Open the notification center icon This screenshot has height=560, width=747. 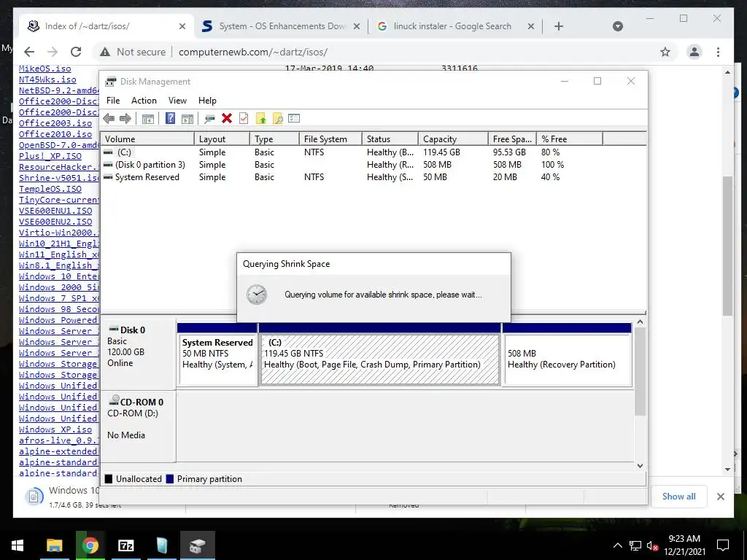723,545
